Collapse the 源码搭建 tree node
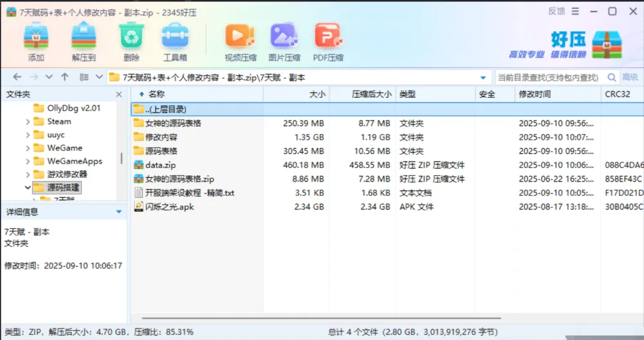Image resolution: width=644 pixels, height=340 pixels. (28, 187)
